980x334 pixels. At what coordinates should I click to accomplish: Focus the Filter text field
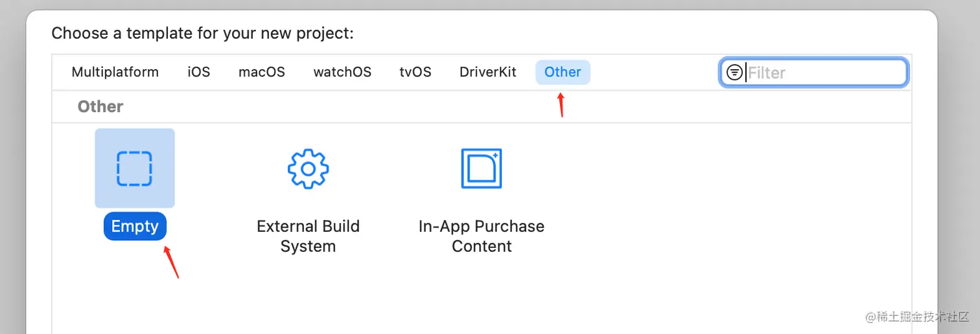pyautogui.click(x=823, y=72)
